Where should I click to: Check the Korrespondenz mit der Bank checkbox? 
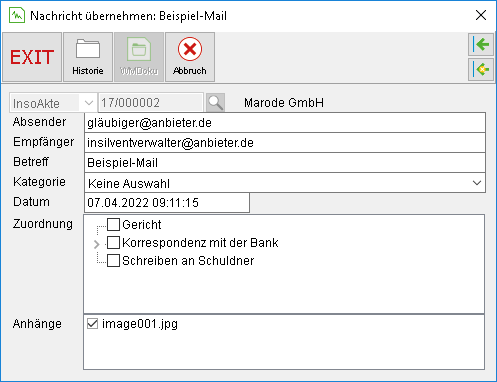(113, 243)
